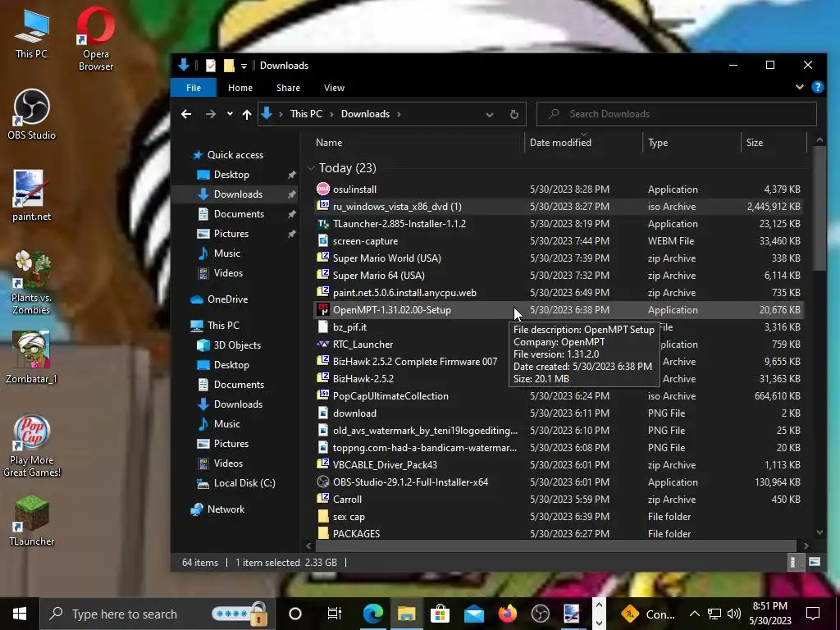Image resolution: width=840 pixels, height=630 pixels.
Task: Open the recent locations dropdown
Action: 230,114
